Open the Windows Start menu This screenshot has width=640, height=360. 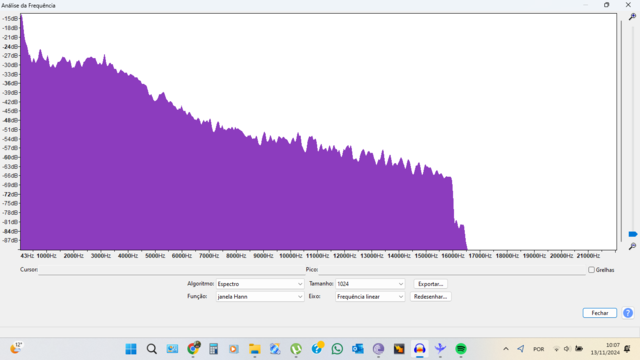(131, 349)
